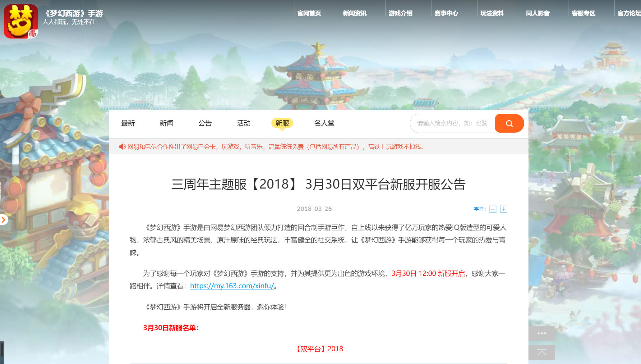Click the date 2018-03-26

pyautogui.click(x=314, y=209)
